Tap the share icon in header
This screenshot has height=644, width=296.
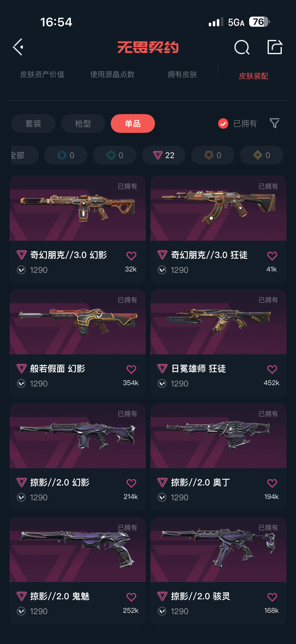(x=275, y=47)
